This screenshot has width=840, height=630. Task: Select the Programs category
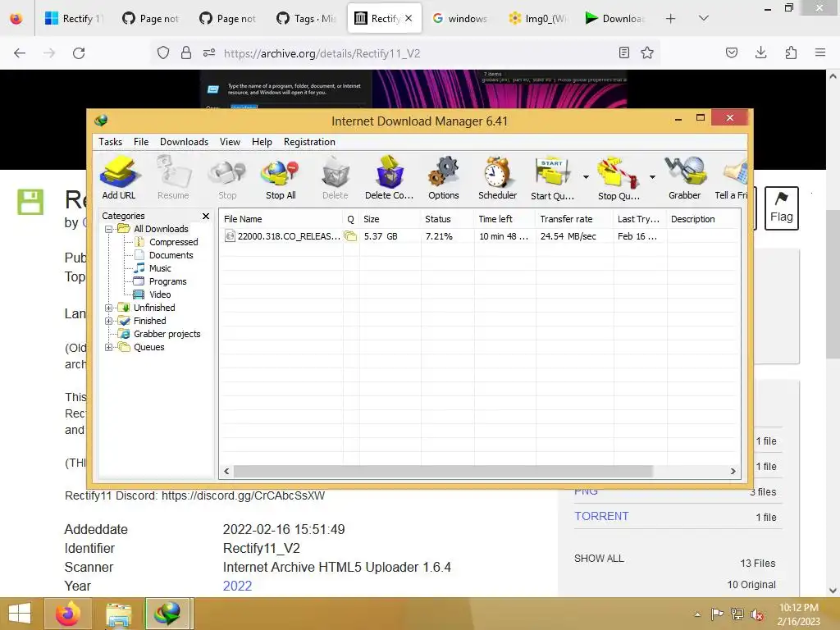point(167,282)
